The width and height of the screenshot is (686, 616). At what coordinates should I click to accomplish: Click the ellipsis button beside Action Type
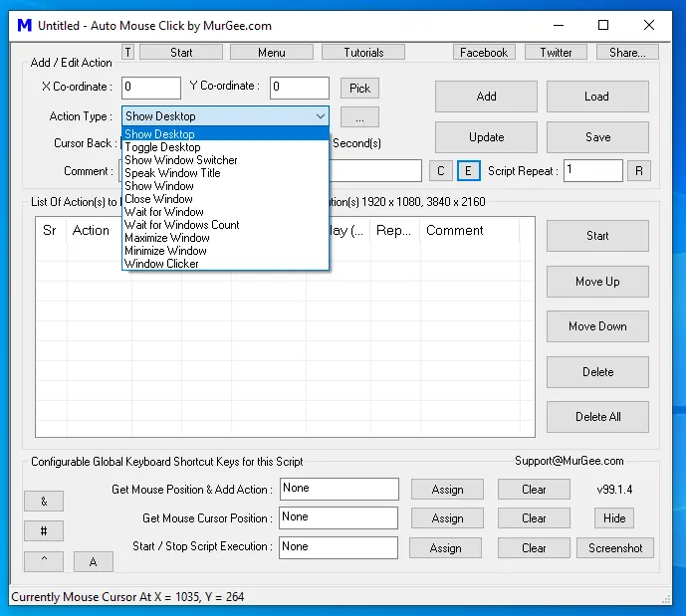point(359,117)
